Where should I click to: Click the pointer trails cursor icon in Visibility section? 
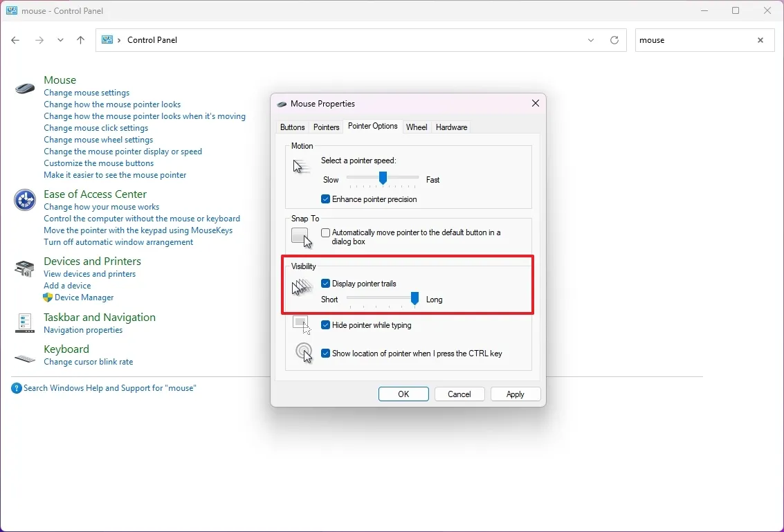301,286
